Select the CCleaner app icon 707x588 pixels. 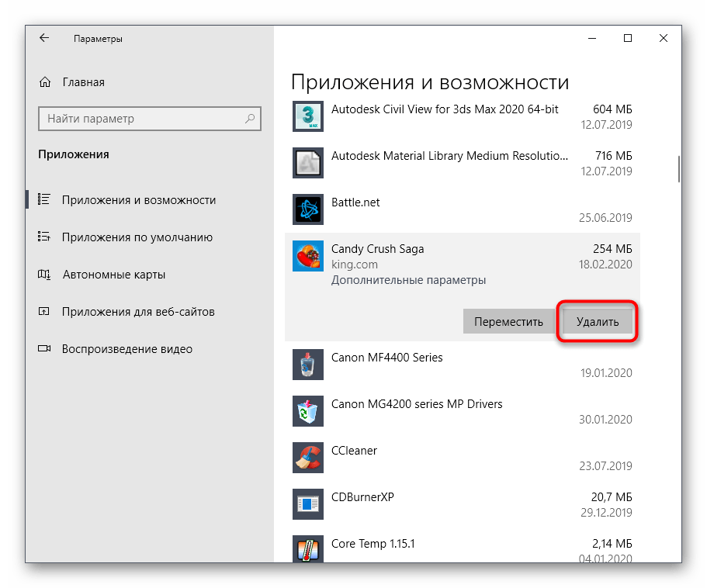pos(307,458)
